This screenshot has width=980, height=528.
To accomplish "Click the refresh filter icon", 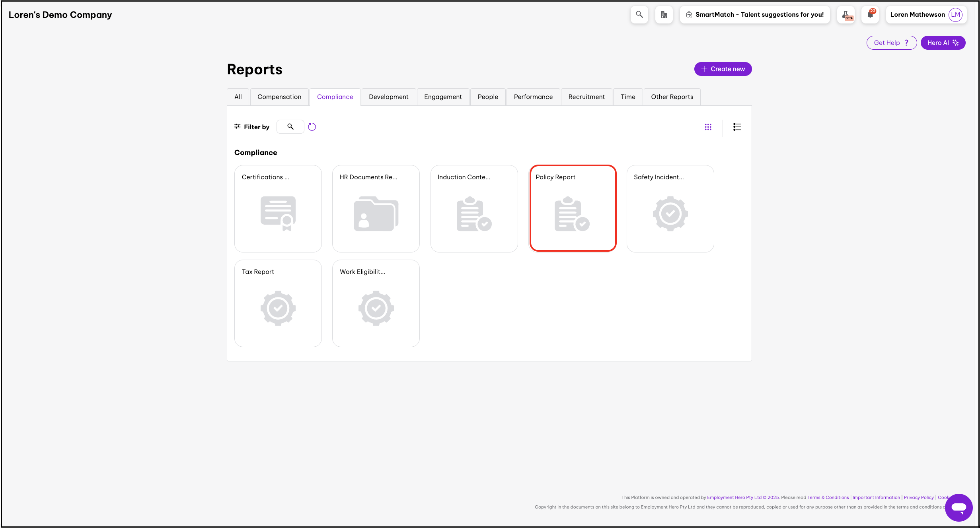I will click(312, 127).
